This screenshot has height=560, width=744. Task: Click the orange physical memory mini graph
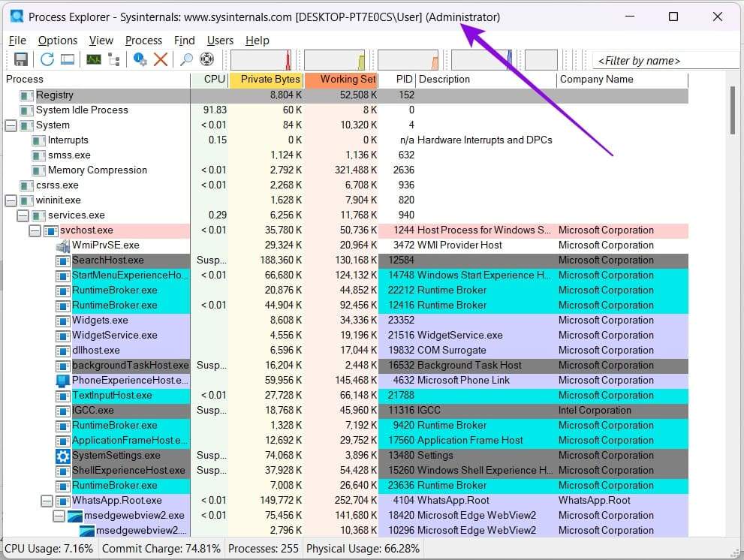coord(408,60)
